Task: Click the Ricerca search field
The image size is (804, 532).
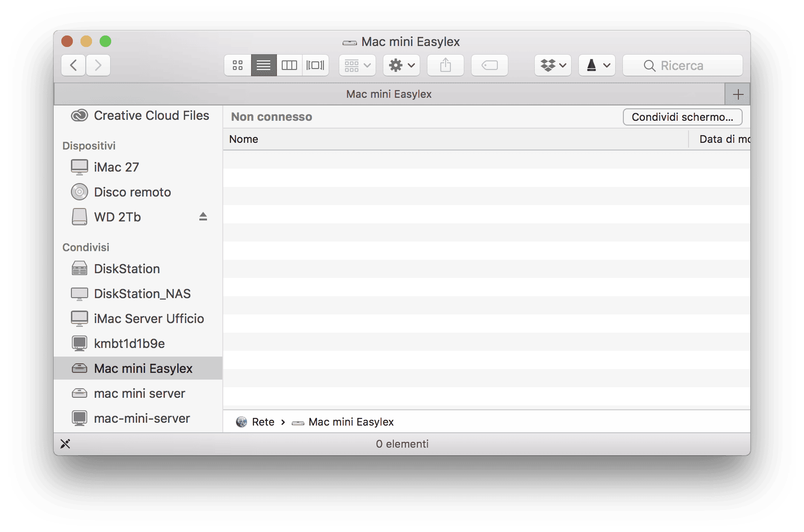Action: point(683,65)
